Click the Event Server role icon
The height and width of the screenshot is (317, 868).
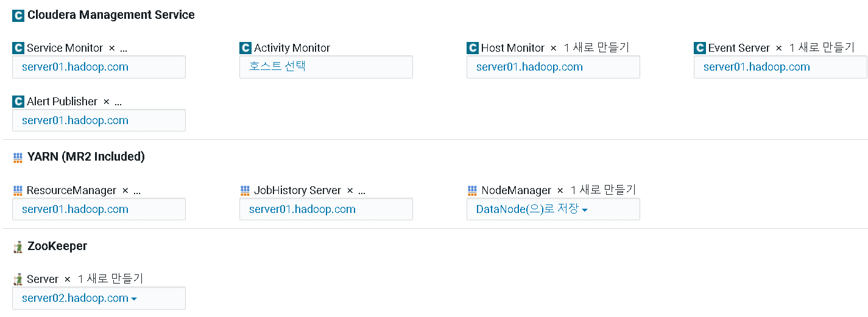click(700, 48)
